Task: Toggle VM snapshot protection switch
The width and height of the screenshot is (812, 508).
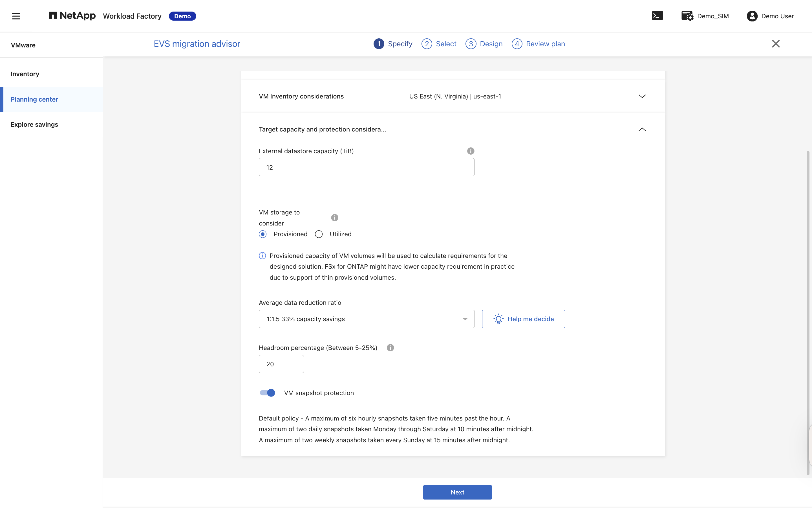Action: coord(267,393)
